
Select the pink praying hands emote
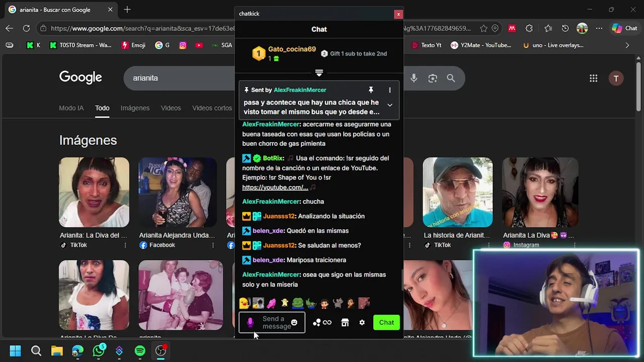[271, 303]
